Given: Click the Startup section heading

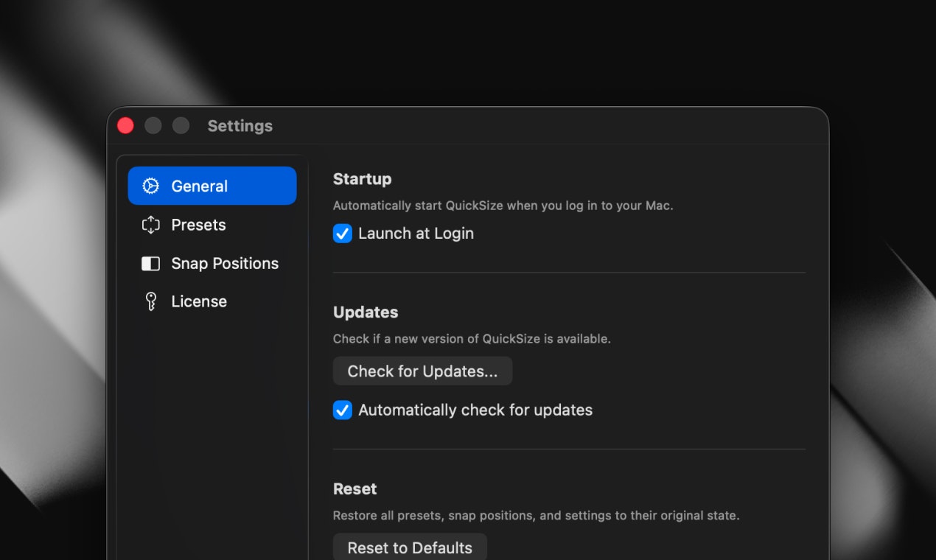Looking at the screenshot, I should click(362, 179).
